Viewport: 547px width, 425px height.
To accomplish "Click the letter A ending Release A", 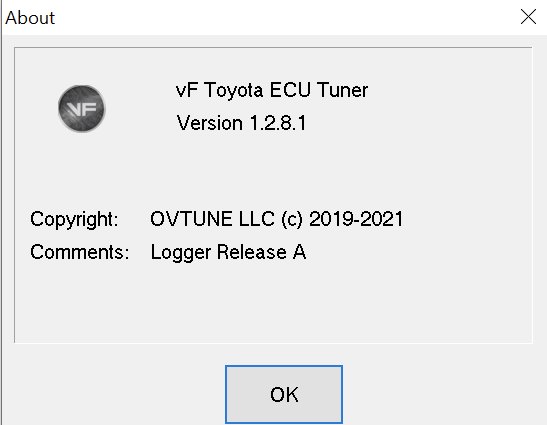I will click(299, 252).
